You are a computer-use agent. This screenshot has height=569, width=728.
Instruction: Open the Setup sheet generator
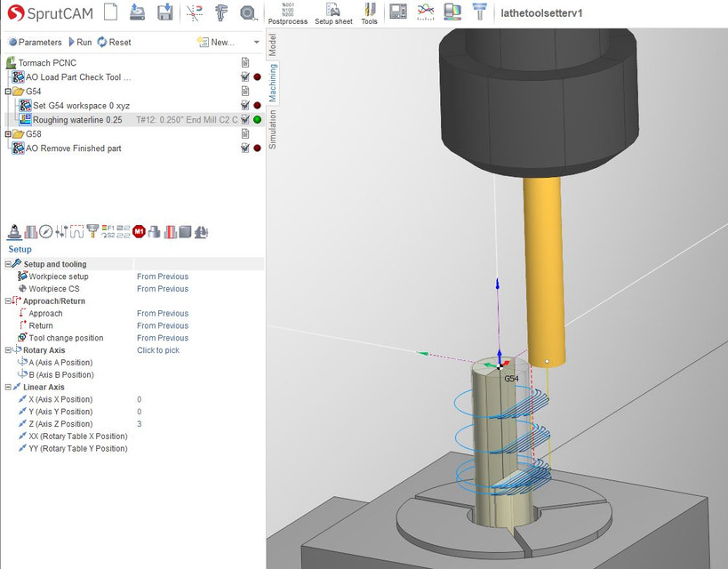[x=333, y=13]
